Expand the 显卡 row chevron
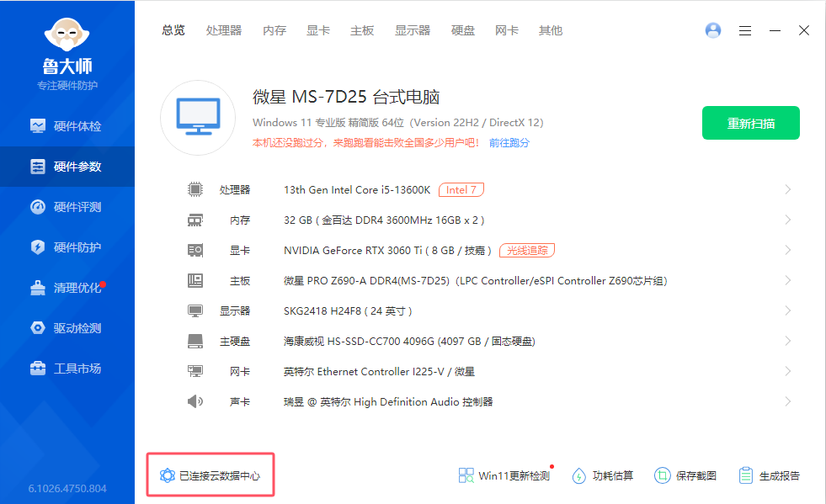 [x=787, y=250]
